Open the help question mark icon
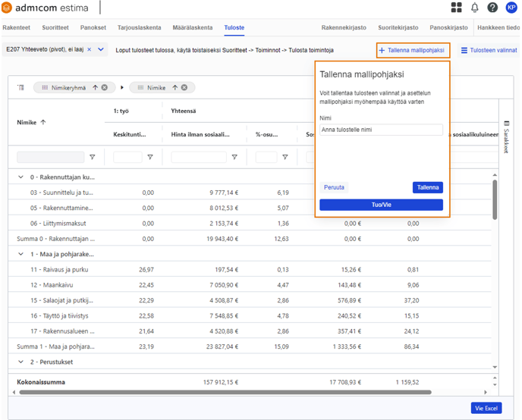Screen dimensions: 522x420 (x=492, y=8)
